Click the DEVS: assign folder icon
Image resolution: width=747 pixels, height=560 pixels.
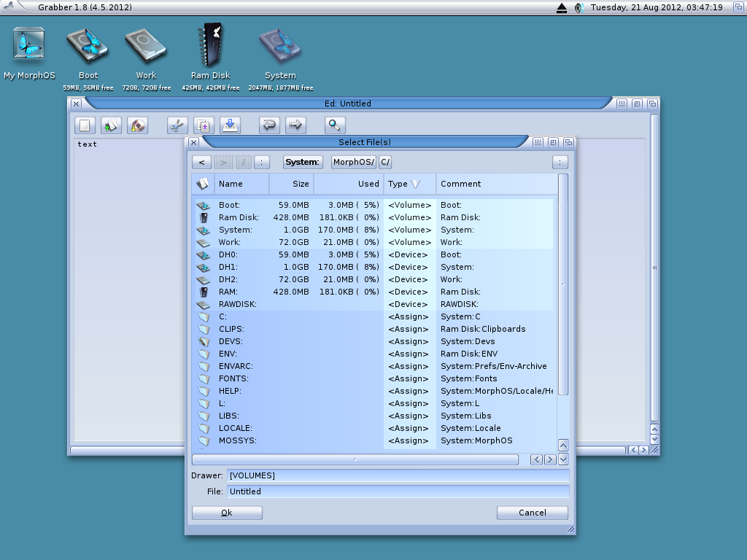pyautogui.click(x=204, y=341)
